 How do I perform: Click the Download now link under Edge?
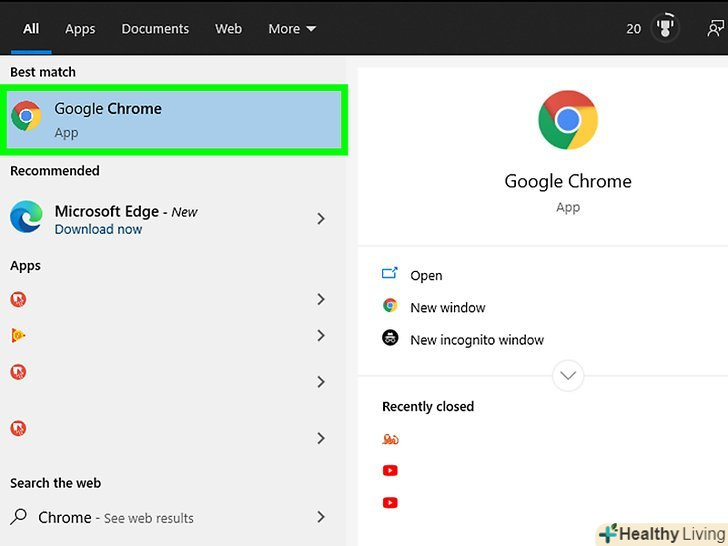click(98, 229)
